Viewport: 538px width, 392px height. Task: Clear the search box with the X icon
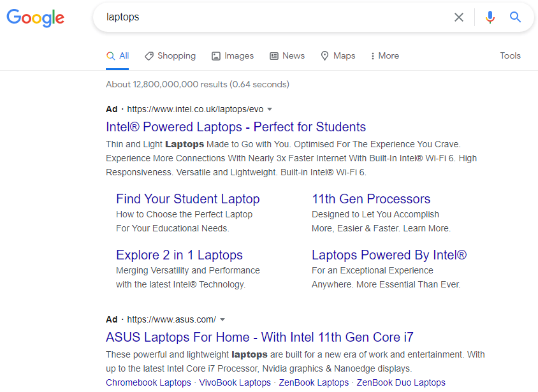pos(459,17)
